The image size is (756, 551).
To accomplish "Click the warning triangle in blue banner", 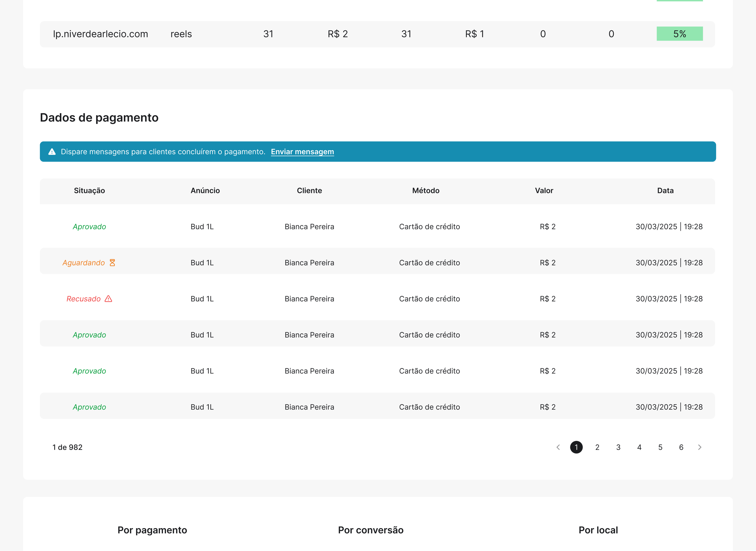I will [x=52, y=152].
